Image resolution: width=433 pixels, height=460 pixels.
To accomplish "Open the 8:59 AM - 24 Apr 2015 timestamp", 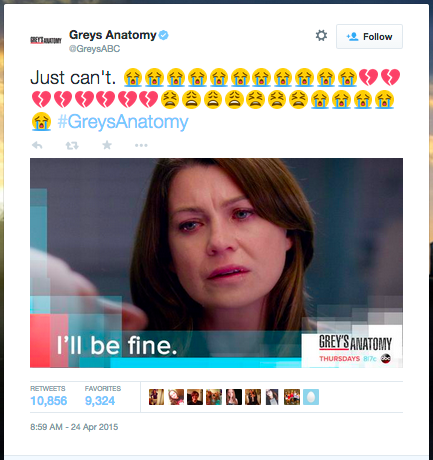I will click(x=74, y=427).
